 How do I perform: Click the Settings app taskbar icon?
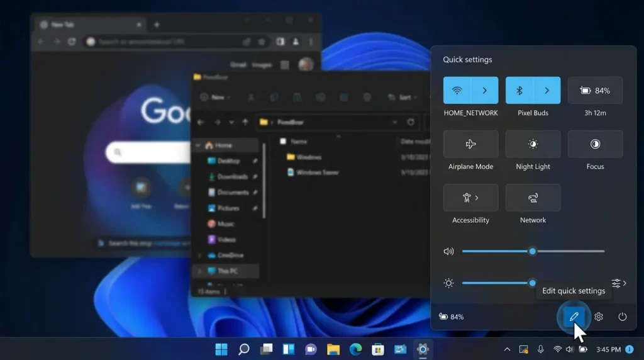pyautogui.click(x=423, y=349)
